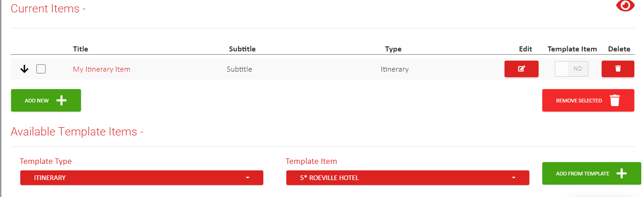644x197 pixels.
Task: Click the Type column header
Action: 393,49
